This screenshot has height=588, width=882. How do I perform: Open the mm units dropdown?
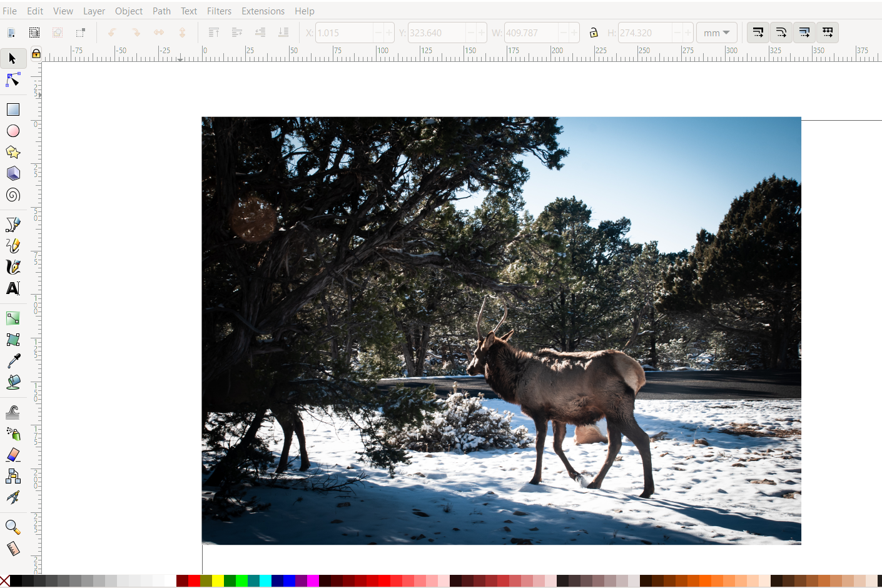(717, 33)
